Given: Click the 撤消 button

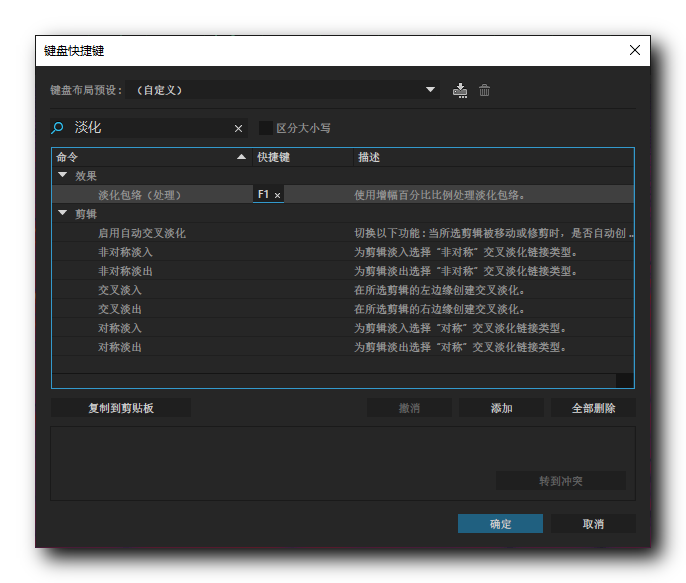Looking at the screenshot, I should [x=409, y=408].
